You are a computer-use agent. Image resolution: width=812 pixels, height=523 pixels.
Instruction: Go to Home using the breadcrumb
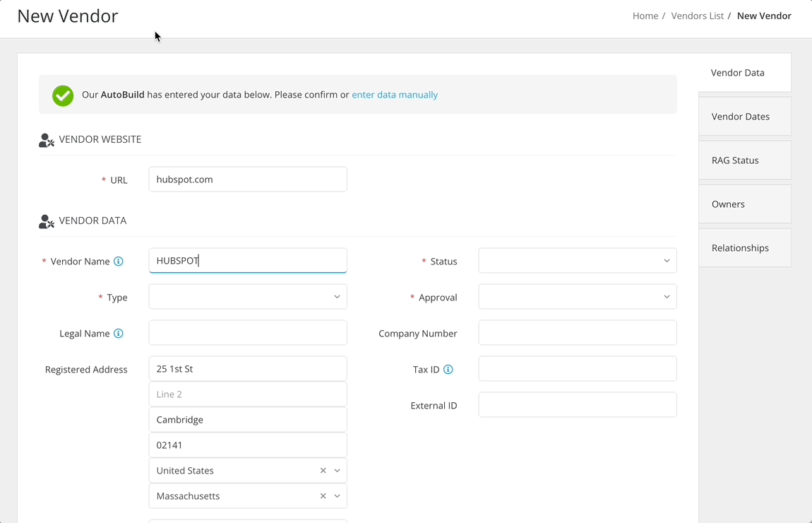click(x=645, y=15)
